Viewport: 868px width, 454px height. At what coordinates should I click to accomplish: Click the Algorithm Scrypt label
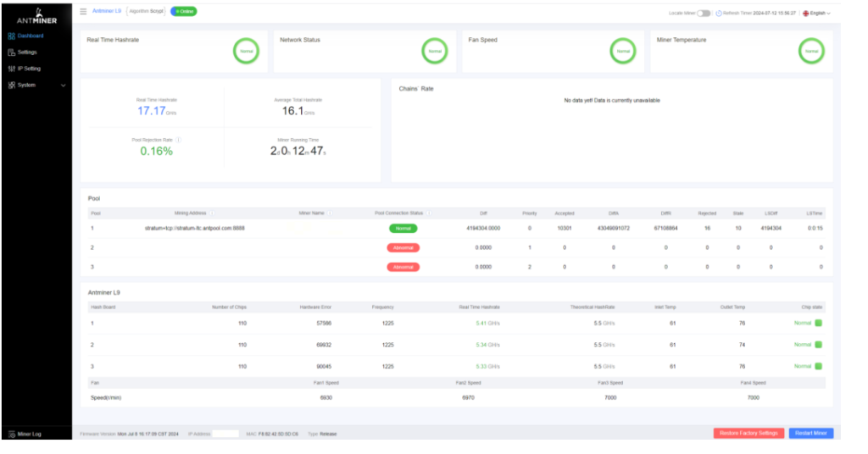point(146,11)
